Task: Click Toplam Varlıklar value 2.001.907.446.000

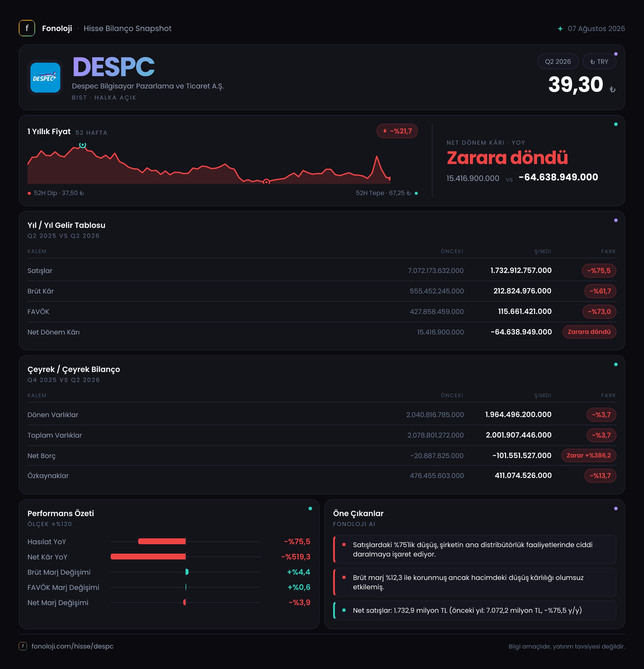Action: pos(518,435)
